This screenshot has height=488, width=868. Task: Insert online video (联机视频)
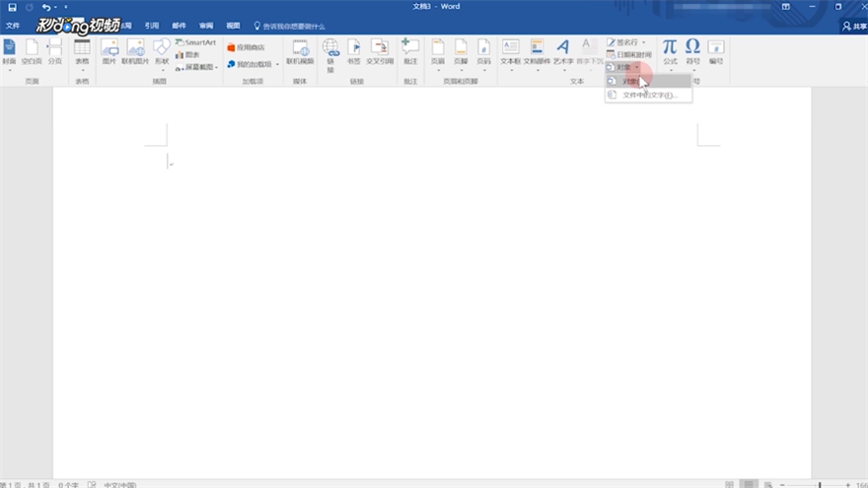coord(300,53)
